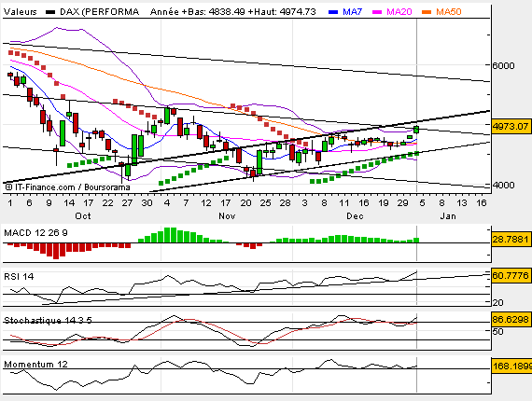
Task: Select the 'Valeurs' label
Action: tap(20, 12)
